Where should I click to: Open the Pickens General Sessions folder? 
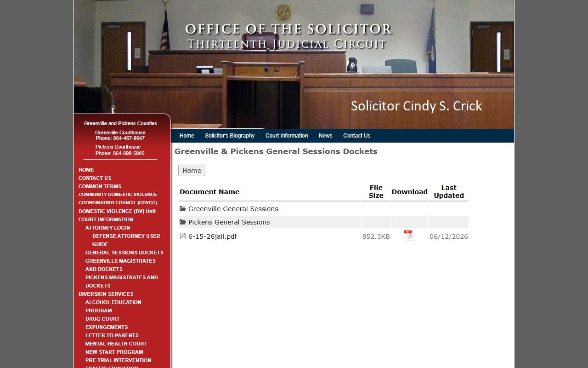coord(229,222)
